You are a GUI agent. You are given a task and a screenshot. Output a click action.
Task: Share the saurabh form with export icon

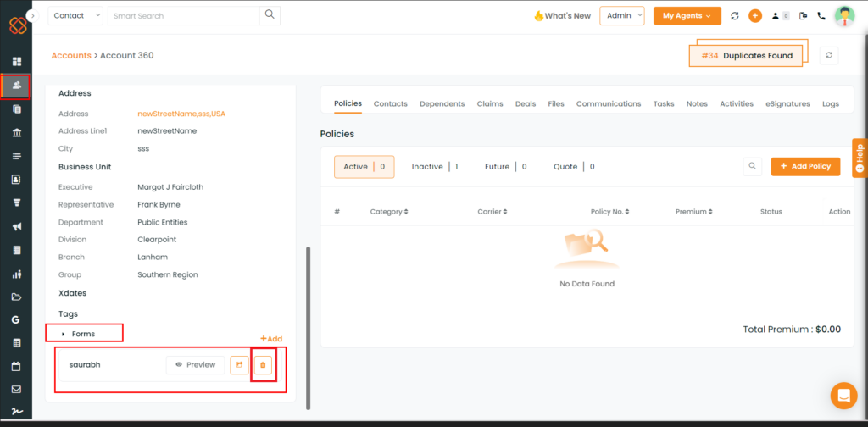(239, 365)
